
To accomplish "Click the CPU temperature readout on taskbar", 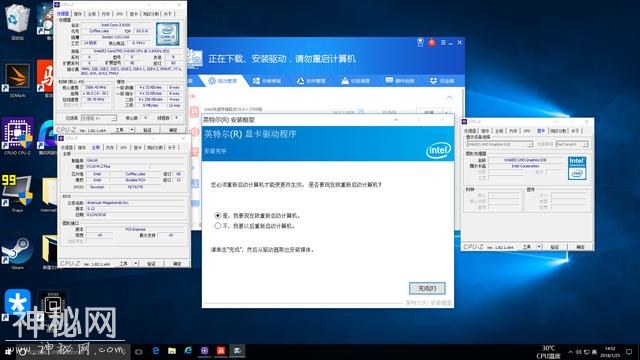I will (548, 352).
